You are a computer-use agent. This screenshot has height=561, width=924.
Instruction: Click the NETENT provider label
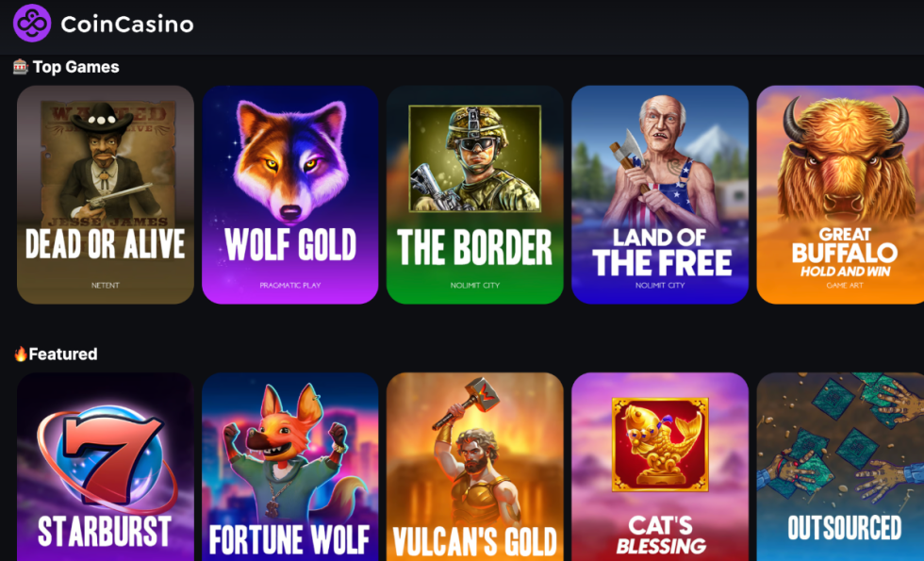click(106, 285)
